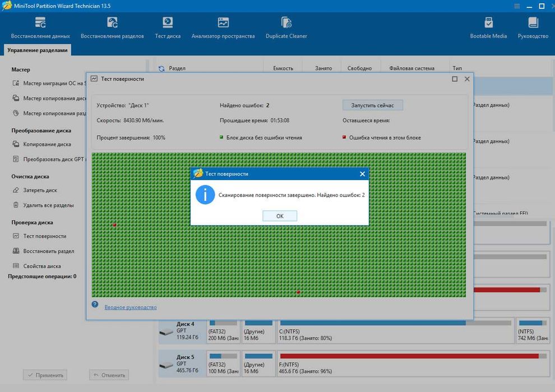Click the Прошедшее время 01:53:08 value

[280, 121]
